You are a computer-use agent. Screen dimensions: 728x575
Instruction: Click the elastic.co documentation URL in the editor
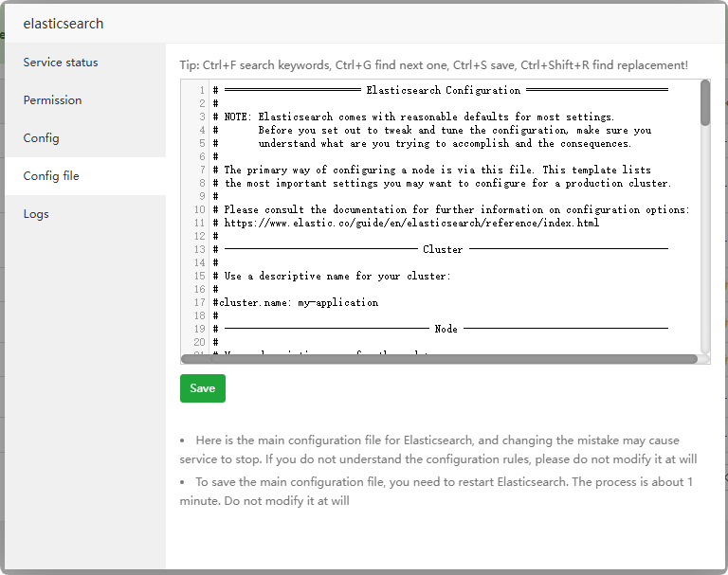[411, 224]
